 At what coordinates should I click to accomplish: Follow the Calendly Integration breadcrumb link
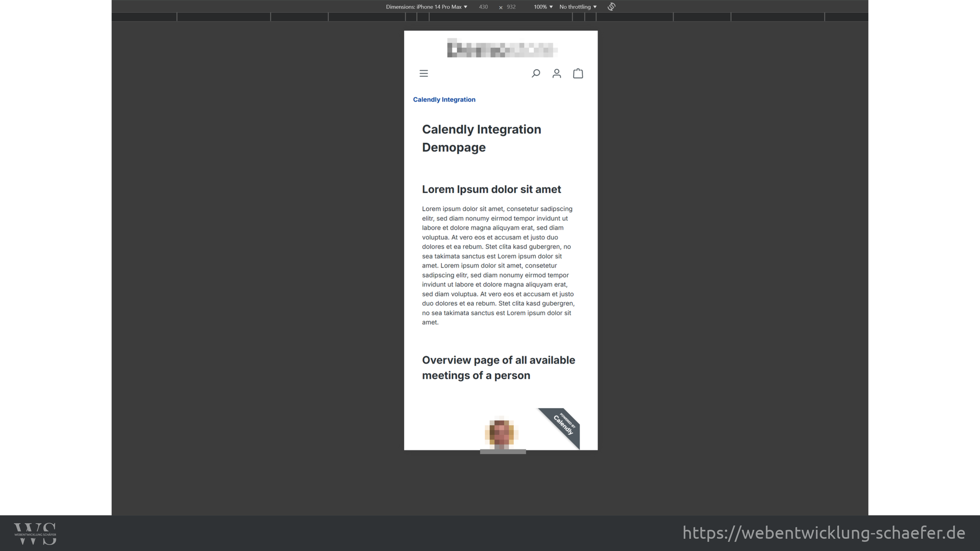(x=444, y=100)
